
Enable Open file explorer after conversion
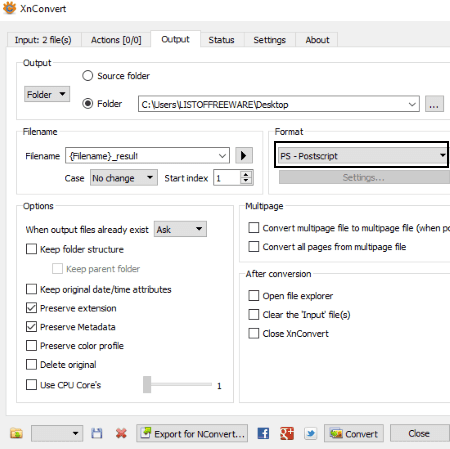coord(254,295)
